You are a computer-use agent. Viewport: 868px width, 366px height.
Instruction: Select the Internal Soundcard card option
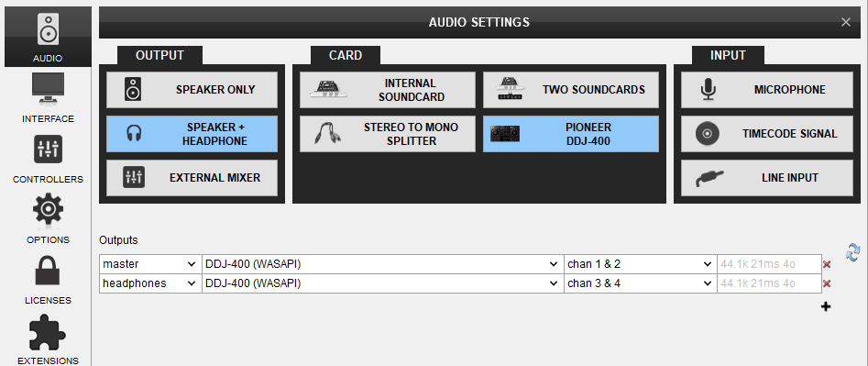(x=388, y=90)
